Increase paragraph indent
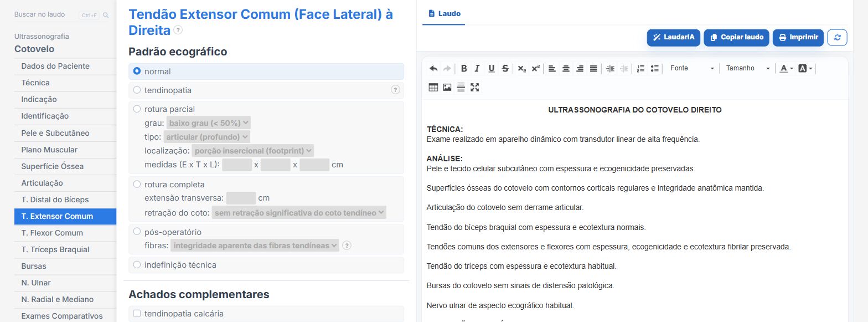Screen dimensions: 868x322 (x=610, y=69)
